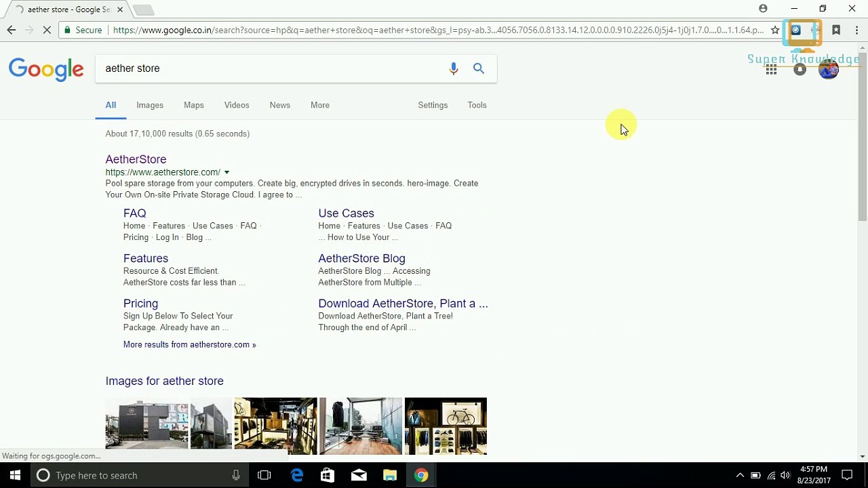Viewport: 868px width, 488px height.
Task: Open a new Chrome tab
Action: 143,9
